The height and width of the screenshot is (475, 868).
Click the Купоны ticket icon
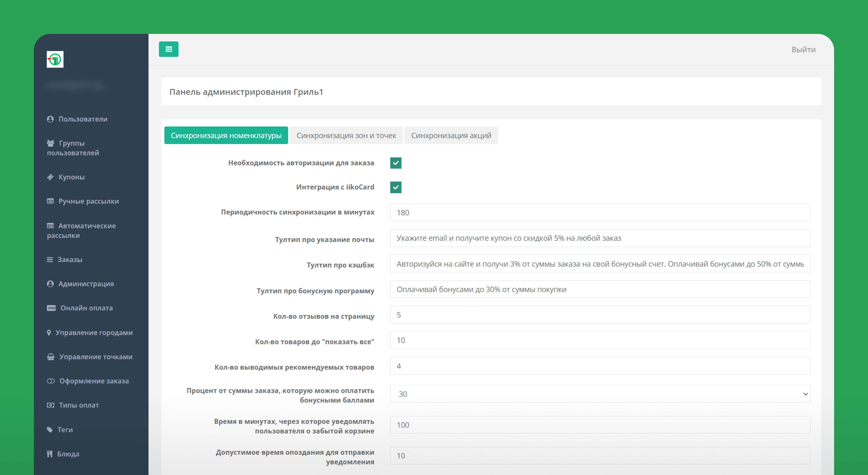click(x=50, y=177)
